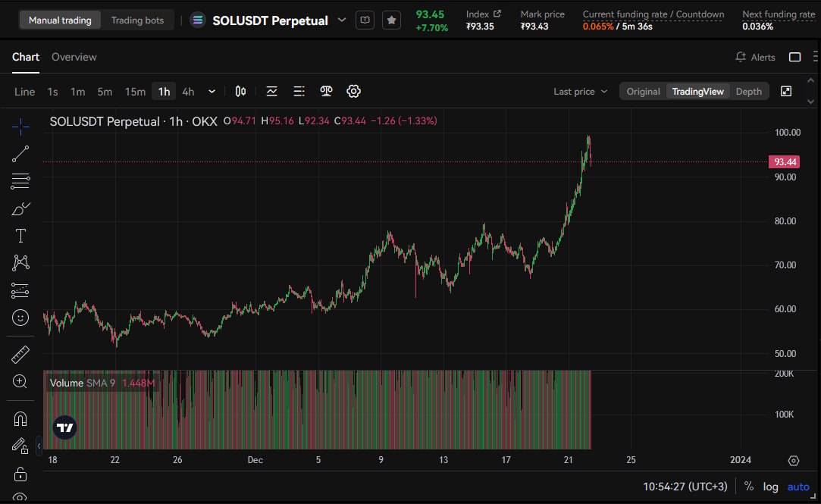Toggle auto scale mode
The height and width of the screenshot is (504, 821).
coord(798,487)
